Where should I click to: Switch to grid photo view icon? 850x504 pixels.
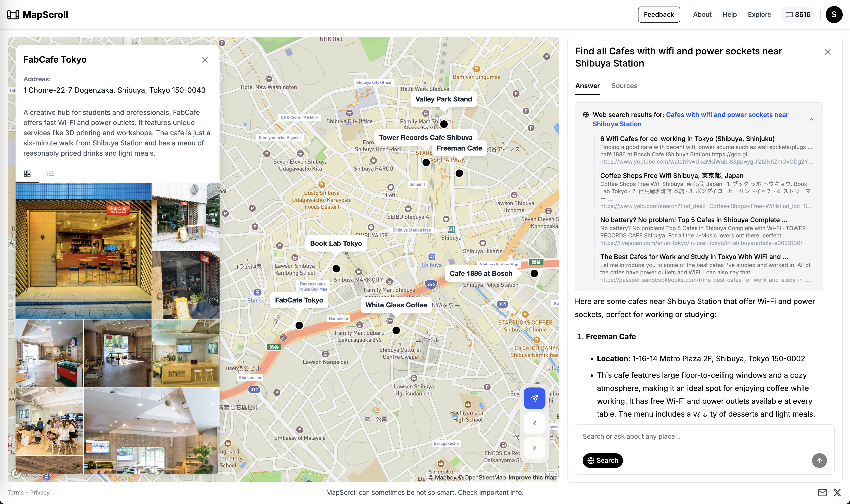27,174
